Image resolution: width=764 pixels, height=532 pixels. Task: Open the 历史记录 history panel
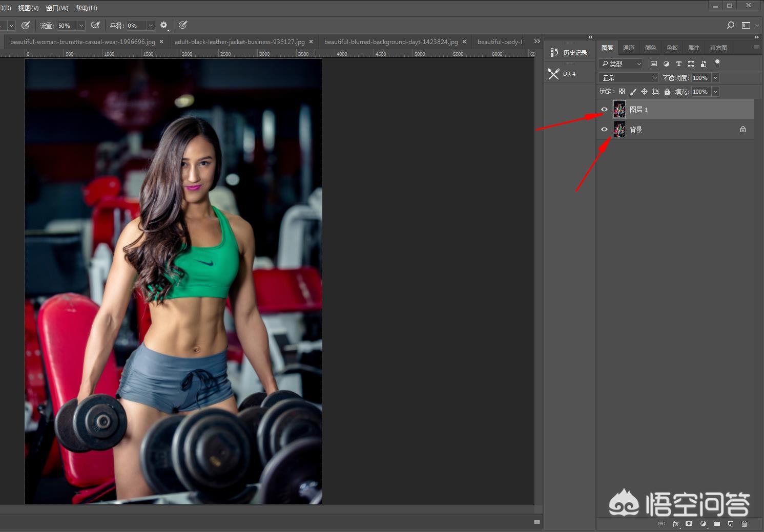[569, 53]
